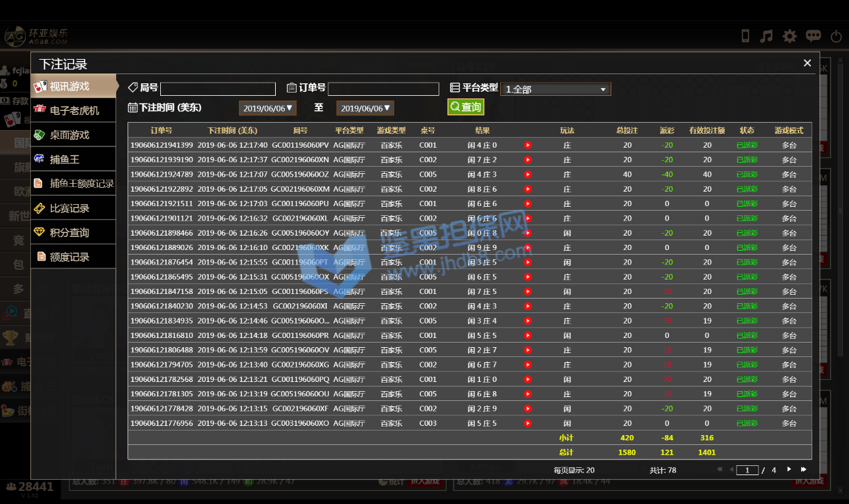Image resolution: width=849 pixels, height=504 pixels.
Task: Select the 电子老虎机 tab
Action: pyautogui.click(x=74, y=110)
